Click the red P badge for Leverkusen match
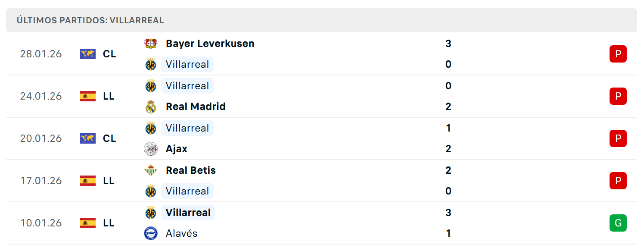Viewport: 644px width, 251px height. 618,54
